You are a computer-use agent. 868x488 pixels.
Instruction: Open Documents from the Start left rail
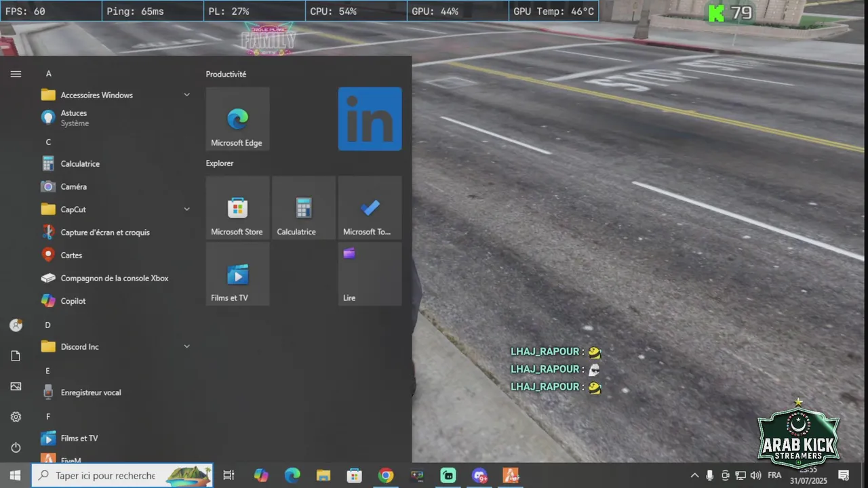16,356
